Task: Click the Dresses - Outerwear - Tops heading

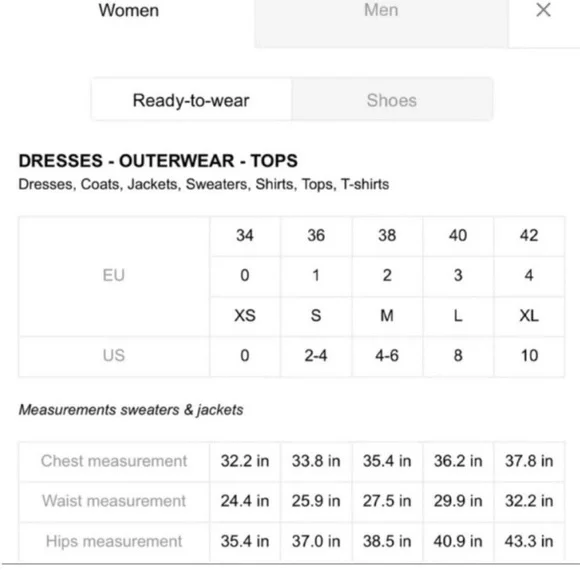Action: 158,161
